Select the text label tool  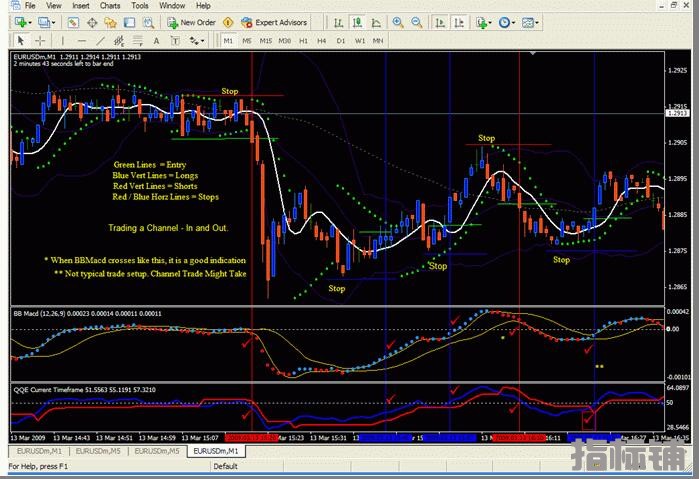(156, 41)
